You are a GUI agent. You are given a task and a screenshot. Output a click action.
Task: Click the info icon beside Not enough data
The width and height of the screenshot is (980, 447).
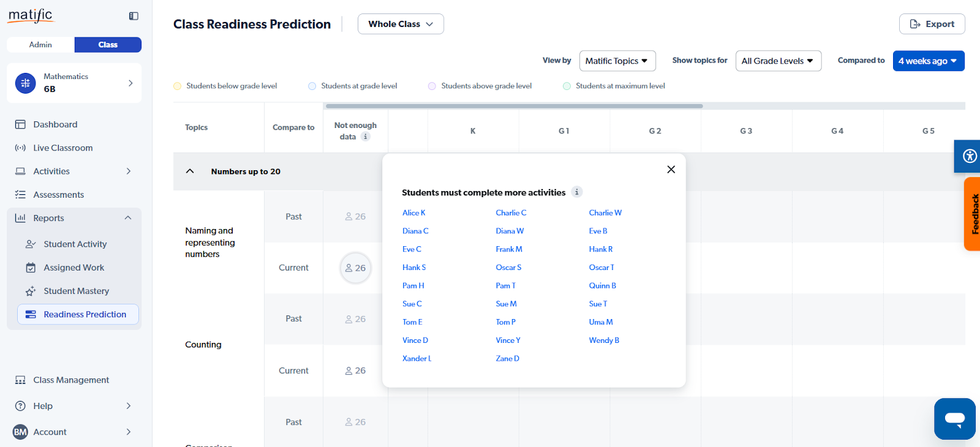(x=366, y=137)
